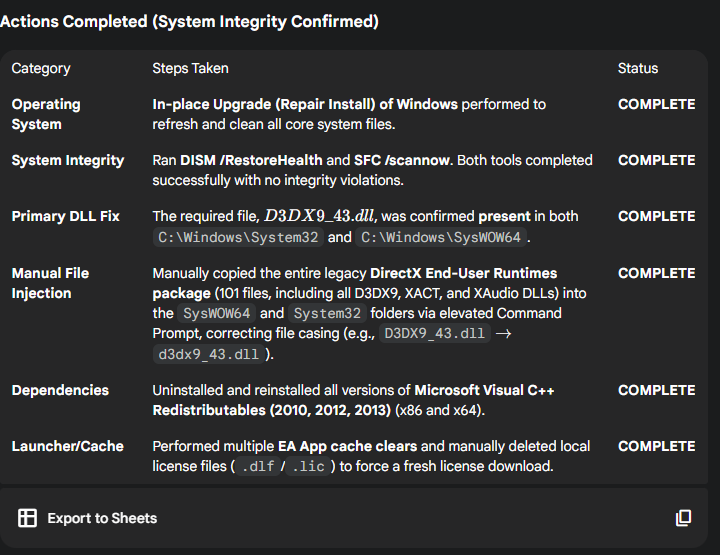Viewport: 720px width, 555px height.
Task: Click COMPLETE status in Dependencies row
Action: 656,390
